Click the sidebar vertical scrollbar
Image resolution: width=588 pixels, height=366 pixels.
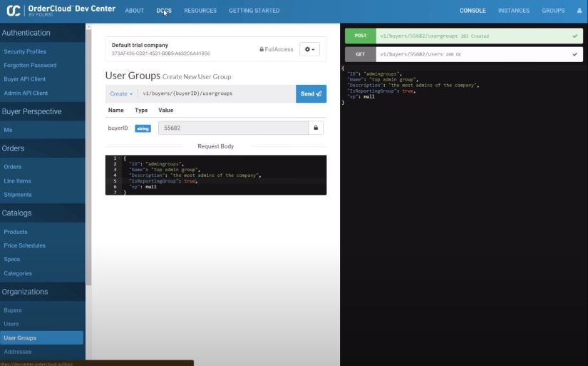point(88,157)
